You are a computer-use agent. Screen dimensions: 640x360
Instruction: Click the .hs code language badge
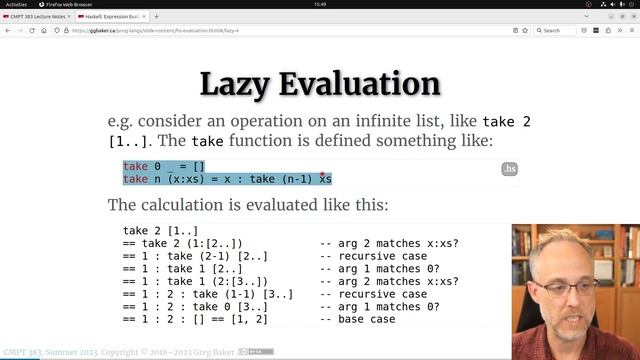click(x=509, y=169)
